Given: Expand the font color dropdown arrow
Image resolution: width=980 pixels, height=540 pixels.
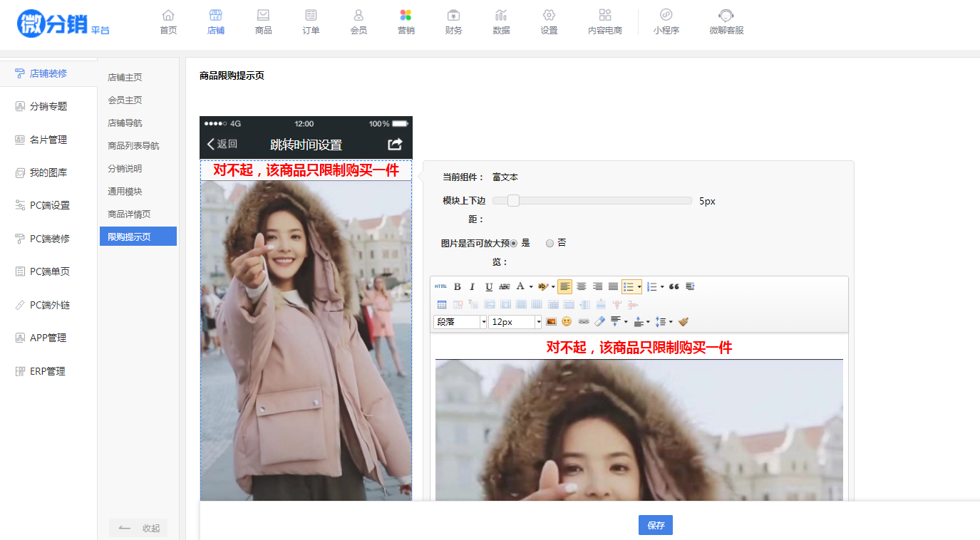Looking at the screenshot, I should tap(531, 287).
